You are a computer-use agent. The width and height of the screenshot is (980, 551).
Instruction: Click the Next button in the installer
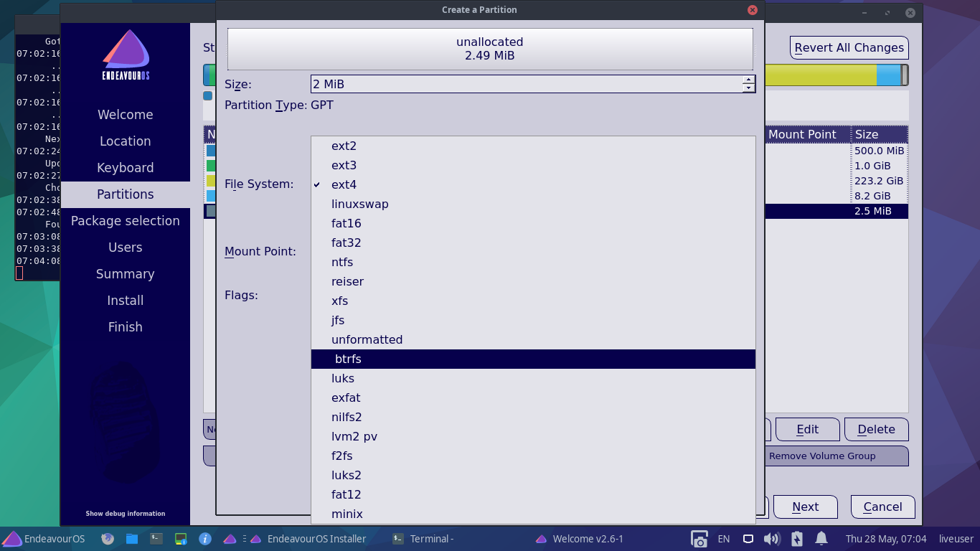(x=805, y=507)
